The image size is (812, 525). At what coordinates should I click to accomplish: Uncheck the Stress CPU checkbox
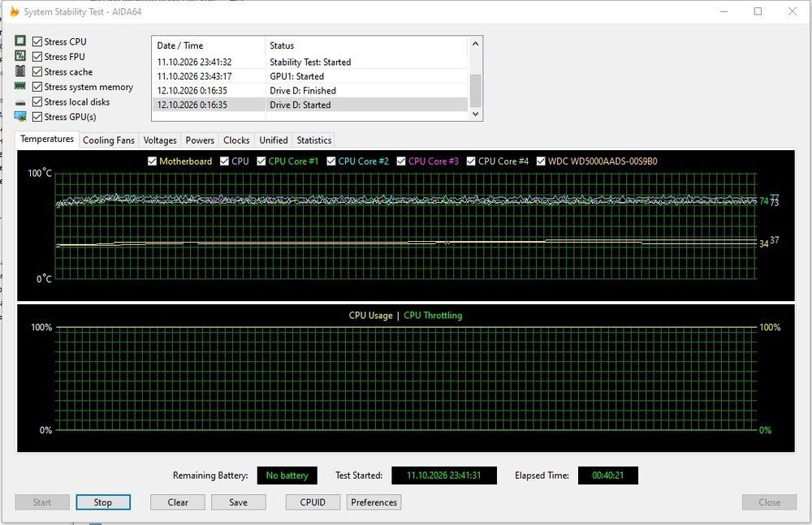37,41
